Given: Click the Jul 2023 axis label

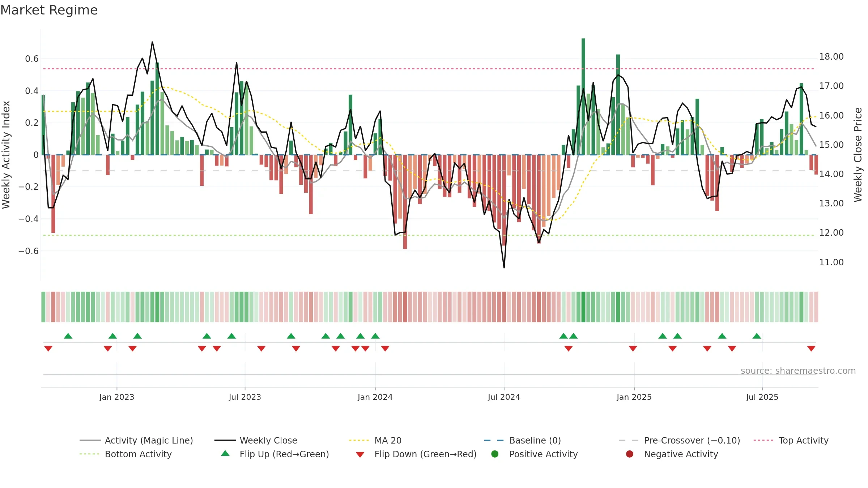Looking at the screenshot, I should pyautogui.click(x=245, y=397).
